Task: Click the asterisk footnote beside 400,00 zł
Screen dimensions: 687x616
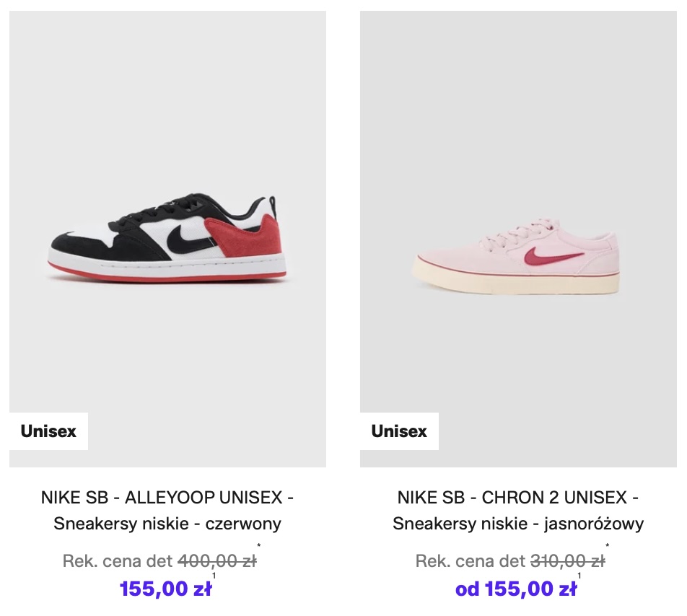Action: [259, 547]
